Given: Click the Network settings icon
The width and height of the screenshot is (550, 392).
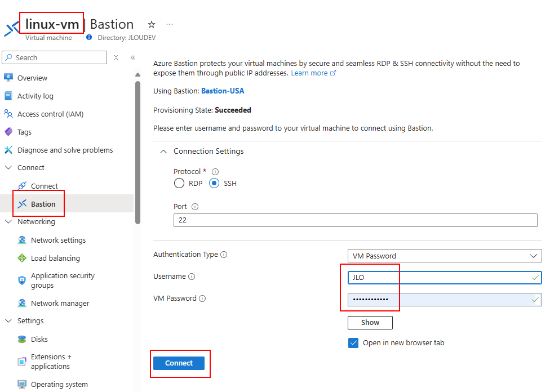Looking at the screenshot, I should [22, 240].
